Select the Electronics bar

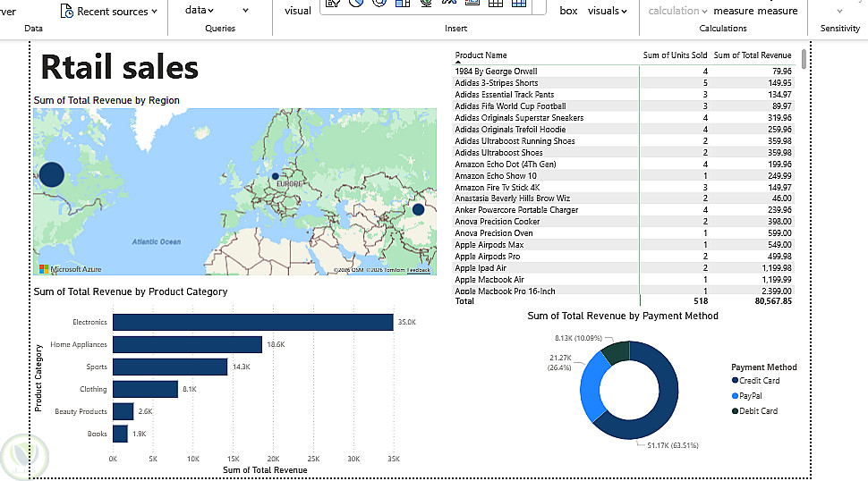253,323
